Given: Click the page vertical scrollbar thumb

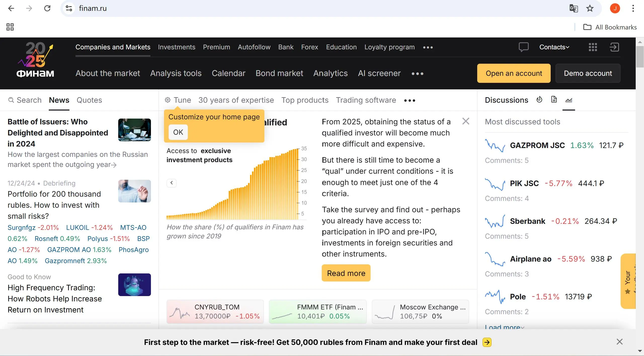Looking at the screenshot, I should pyautogui.click(x=640, y=57).
